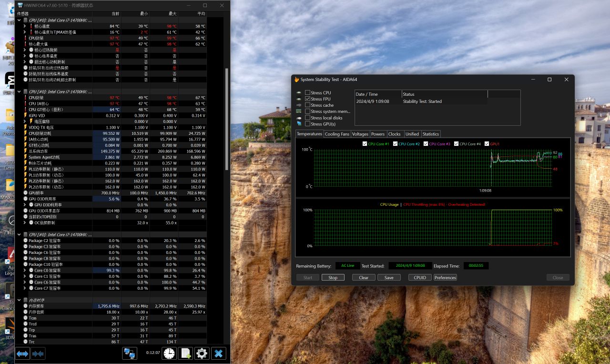Hide GPU1 temperature graph line
Viewport: 610px width, 364px height.
[487, 144]
